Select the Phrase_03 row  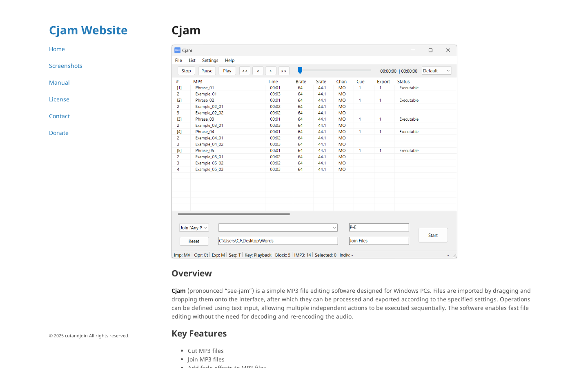(314, 119)
